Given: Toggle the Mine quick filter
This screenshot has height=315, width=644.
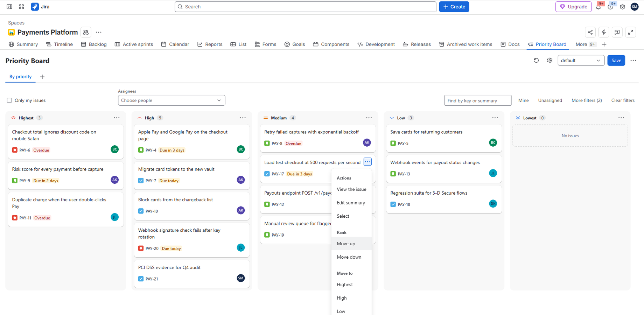Looking at the screenshot, I should pos(523,100).
